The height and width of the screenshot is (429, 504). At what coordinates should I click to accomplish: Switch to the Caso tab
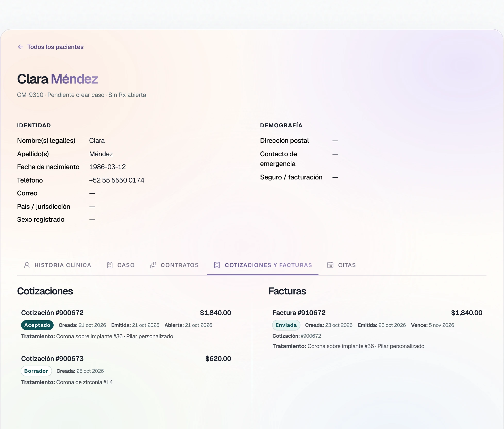[121, 265]
